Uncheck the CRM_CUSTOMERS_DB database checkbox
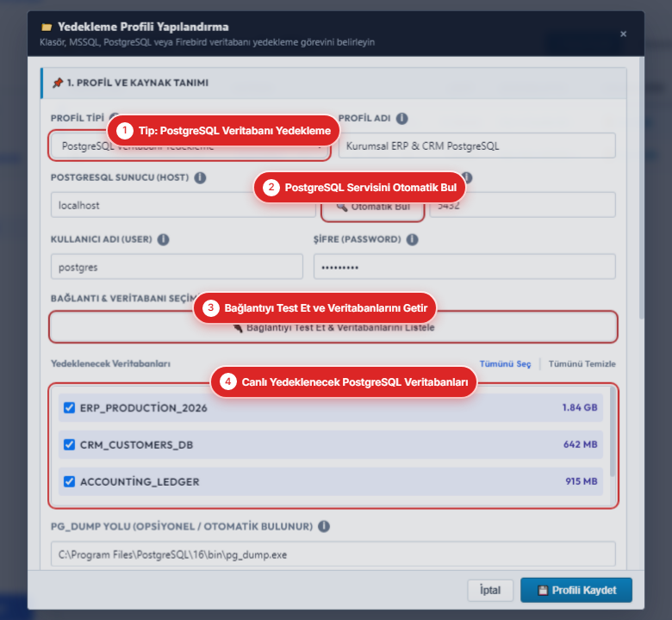Viewport: 672px width, 620px height. pos(69,444)
